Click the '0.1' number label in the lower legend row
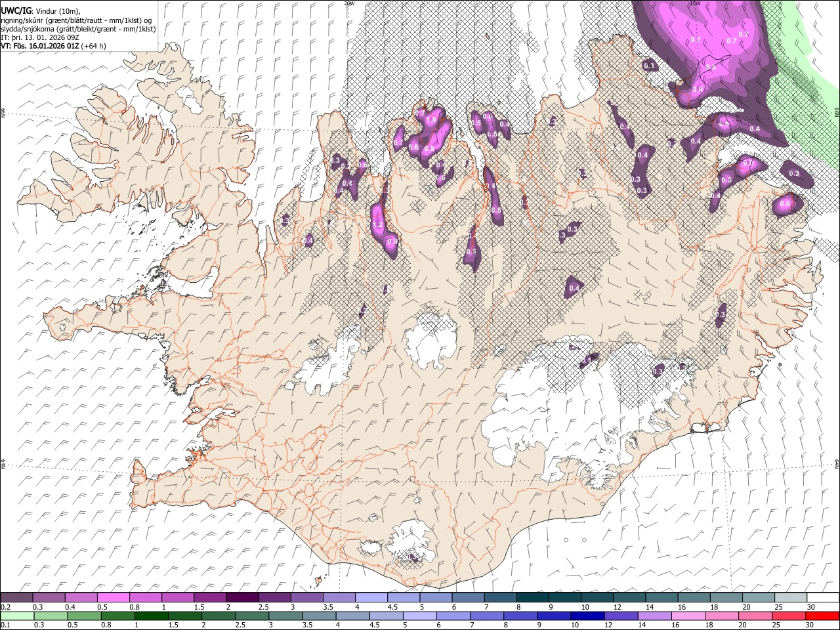Viewport: 840px width, 630px height. click(5, 625)
